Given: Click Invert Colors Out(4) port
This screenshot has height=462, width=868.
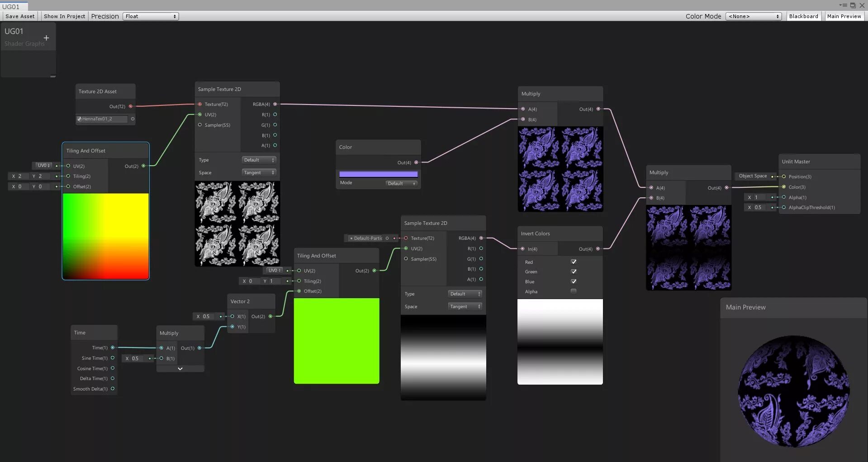Looking at the screenshot, I should (598, 249).
